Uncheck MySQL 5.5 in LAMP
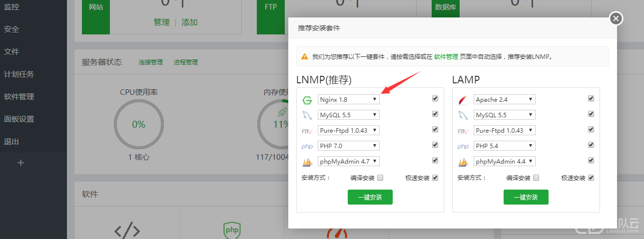This screenshot has height=239, width=644. click(x=591, y=114)
